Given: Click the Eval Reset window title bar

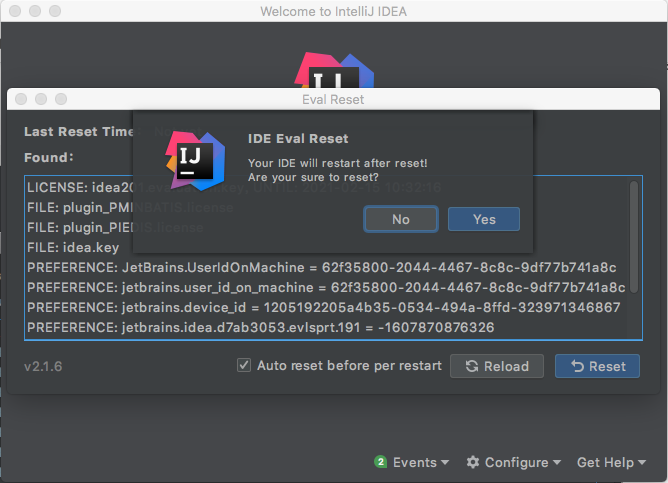Looking at the screenshot, I should point(333,99).
